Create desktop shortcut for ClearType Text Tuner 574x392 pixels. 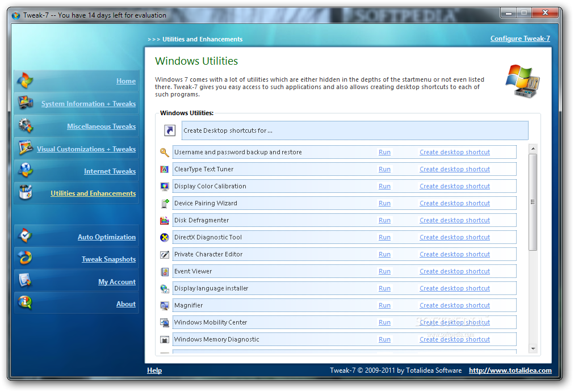(454, 169)
